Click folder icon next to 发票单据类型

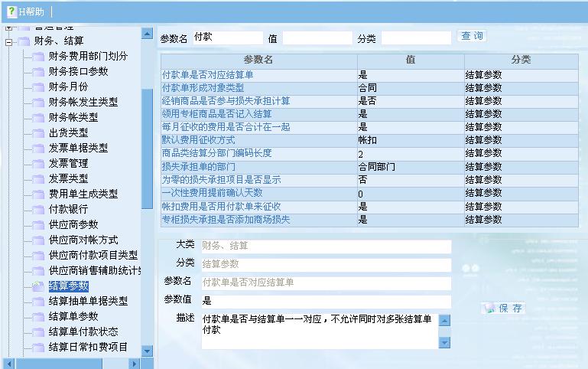[38, 149]
